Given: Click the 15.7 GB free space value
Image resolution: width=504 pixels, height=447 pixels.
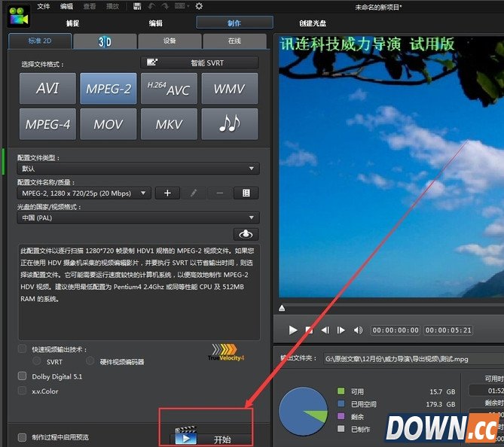Looking at the screenshot, I should [442, 391].
